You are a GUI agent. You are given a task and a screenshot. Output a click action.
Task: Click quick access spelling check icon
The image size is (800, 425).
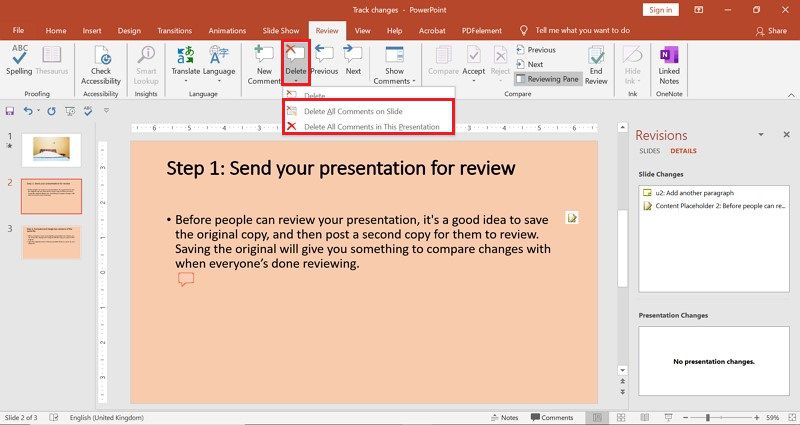tap(88, 111)
